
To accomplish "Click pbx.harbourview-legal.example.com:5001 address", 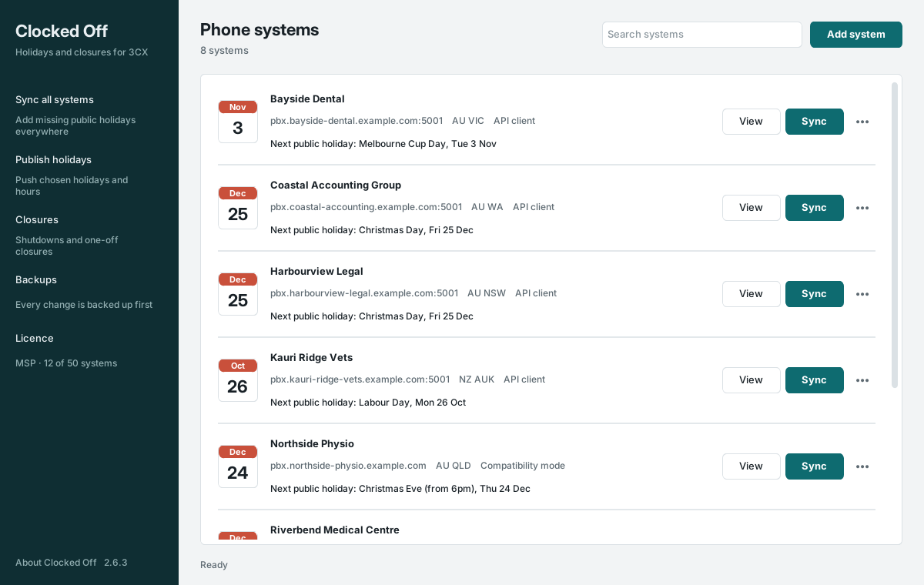I will click(x=364, y=293).
